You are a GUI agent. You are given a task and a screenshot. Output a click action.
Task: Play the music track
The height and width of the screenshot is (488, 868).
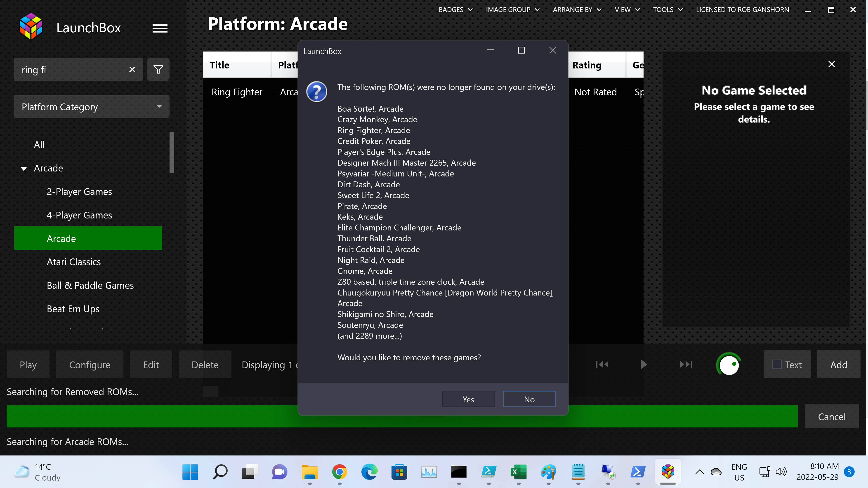click(644, 364)
